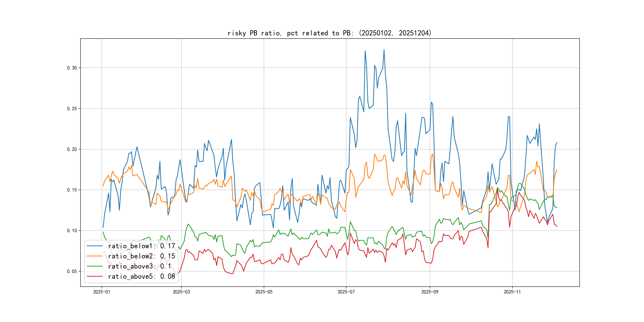Select the 'ratio_below1: 0.17' legend label
The height and width of the screenshot is (322, 644).
click(x=142, y=246)
